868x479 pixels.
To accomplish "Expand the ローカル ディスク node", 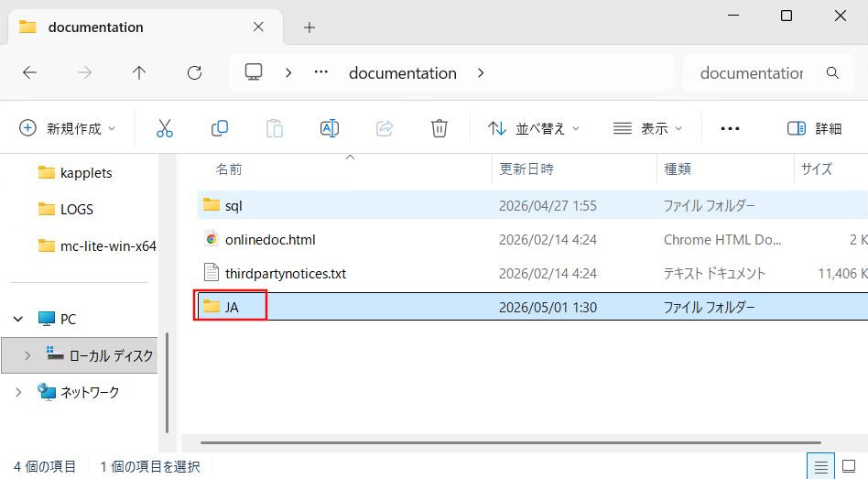I will click(27, 355).
